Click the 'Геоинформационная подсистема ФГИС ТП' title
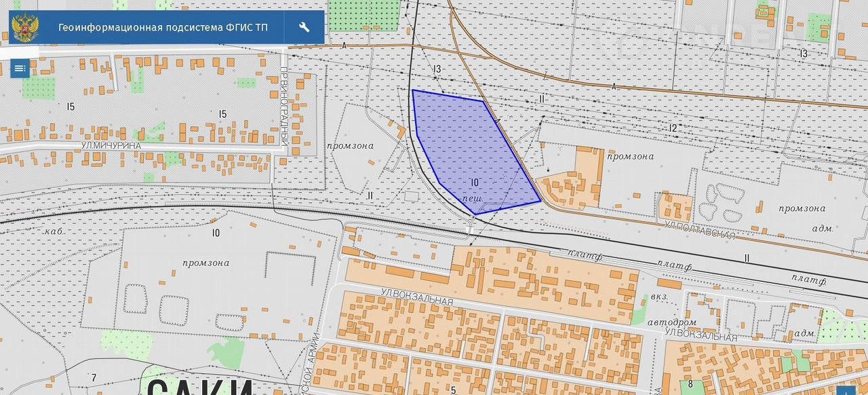The image size is (868, 395). click(x=163, y=28)
